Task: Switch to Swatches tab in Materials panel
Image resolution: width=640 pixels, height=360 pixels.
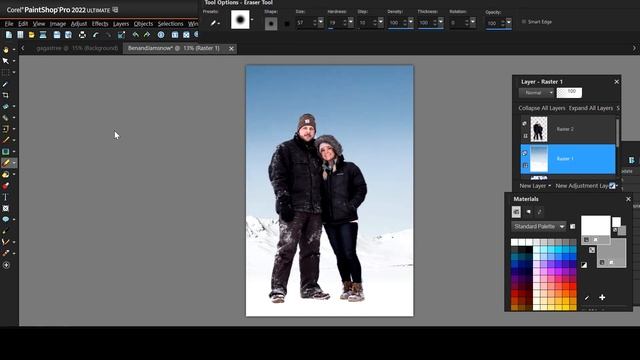Action: pyautogui.click(x=516, y=211)
